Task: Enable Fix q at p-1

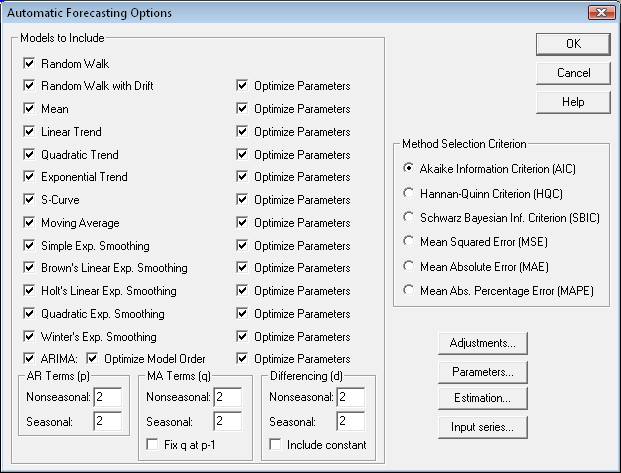Action: tap(154, 445)
